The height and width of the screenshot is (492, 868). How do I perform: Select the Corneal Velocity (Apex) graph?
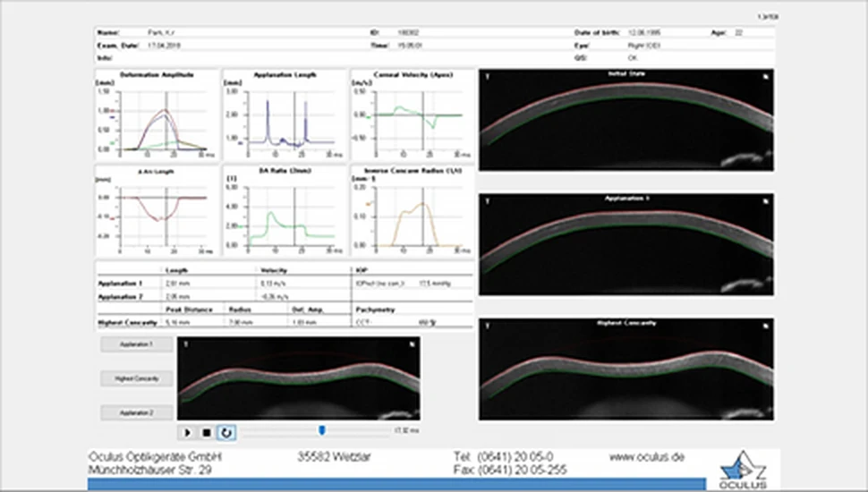click(413, 115)
